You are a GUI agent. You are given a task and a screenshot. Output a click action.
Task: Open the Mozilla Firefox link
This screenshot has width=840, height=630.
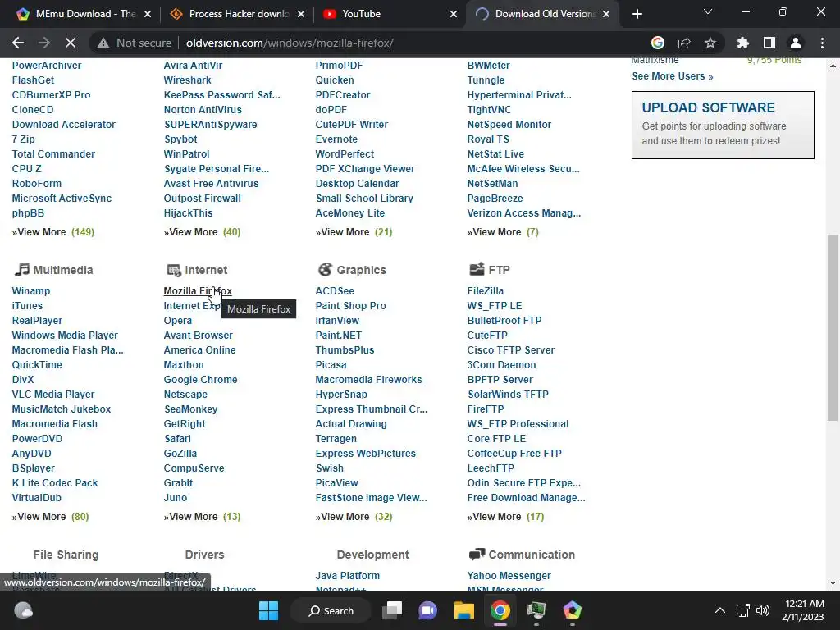point(198,291)
